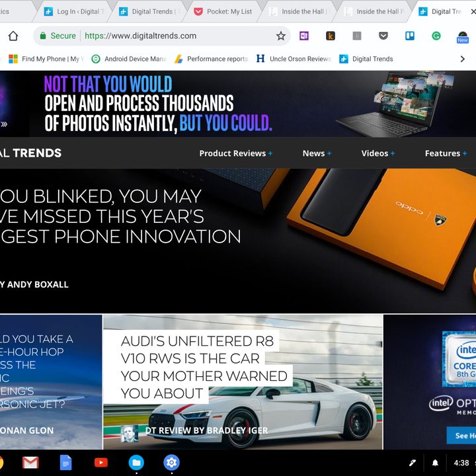The width and height of the screenshot is (476, 476).
Task: Open the DT Review by Bradley Iger byline
Action: 206,430
